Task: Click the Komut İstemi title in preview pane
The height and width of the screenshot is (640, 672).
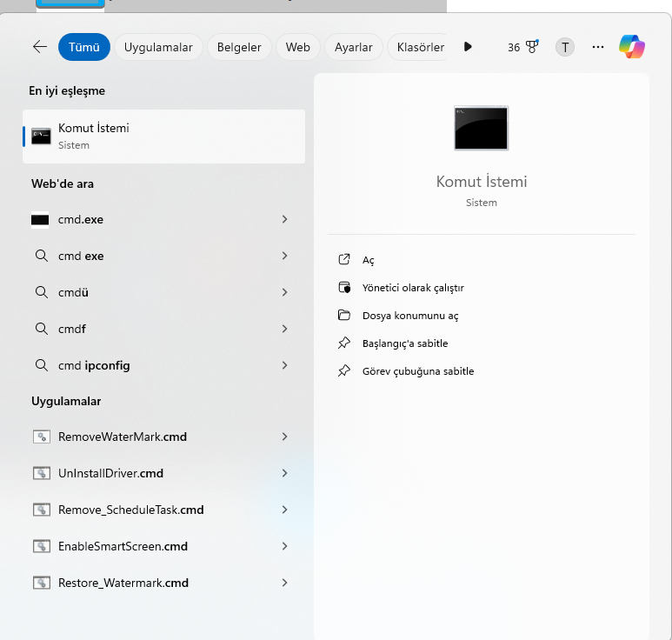Action: (482, 182)
